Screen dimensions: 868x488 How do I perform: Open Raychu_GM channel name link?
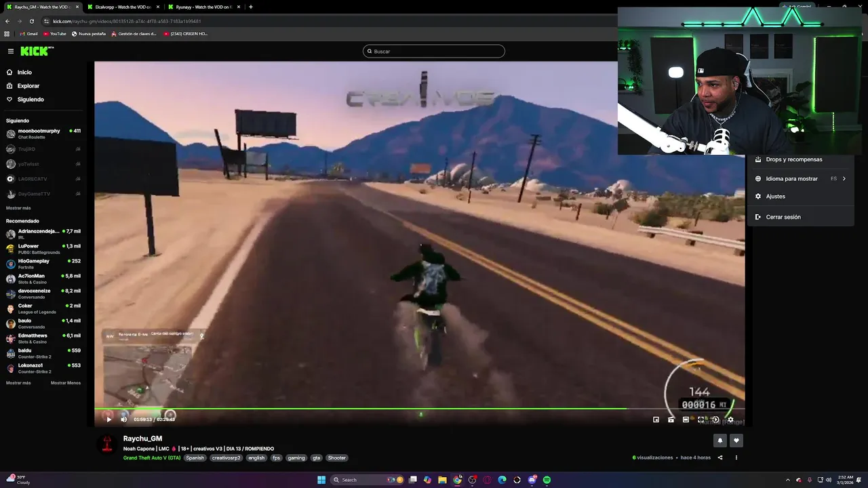click(x=142, y=439)
